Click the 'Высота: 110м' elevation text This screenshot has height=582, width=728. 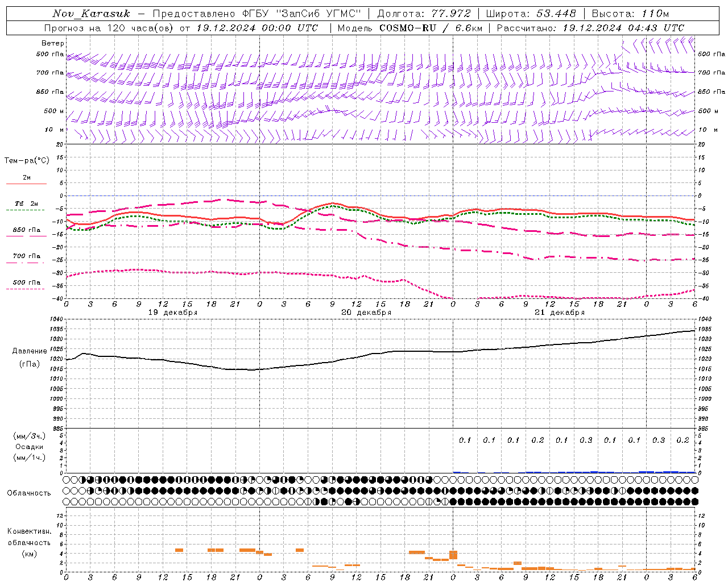(x=630, y=13)
